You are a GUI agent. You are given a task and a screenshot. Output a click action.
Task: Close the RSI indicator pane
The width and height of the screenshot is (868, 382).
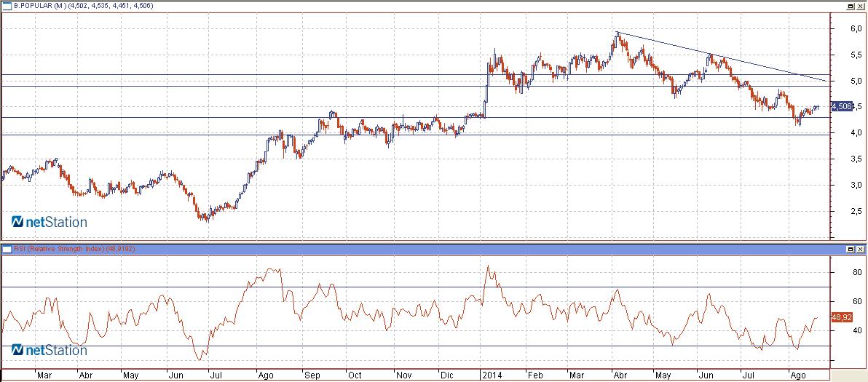click(860, 250)
